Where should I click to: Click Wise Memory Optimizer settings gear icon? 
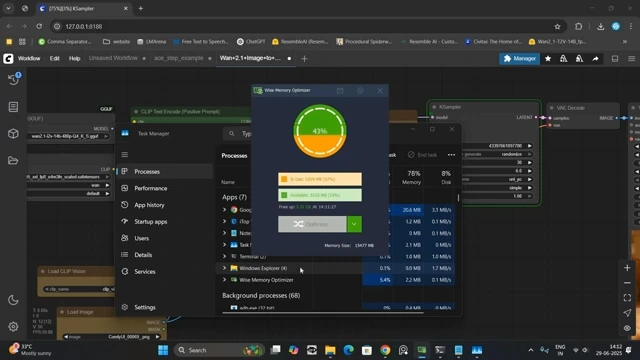(360, 91)
